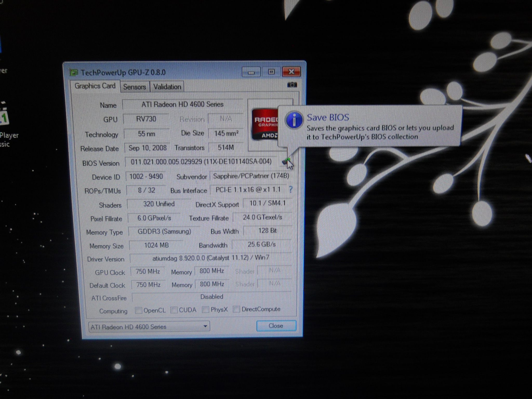Toggle the CUDA checkbox

tap(174, 310)
